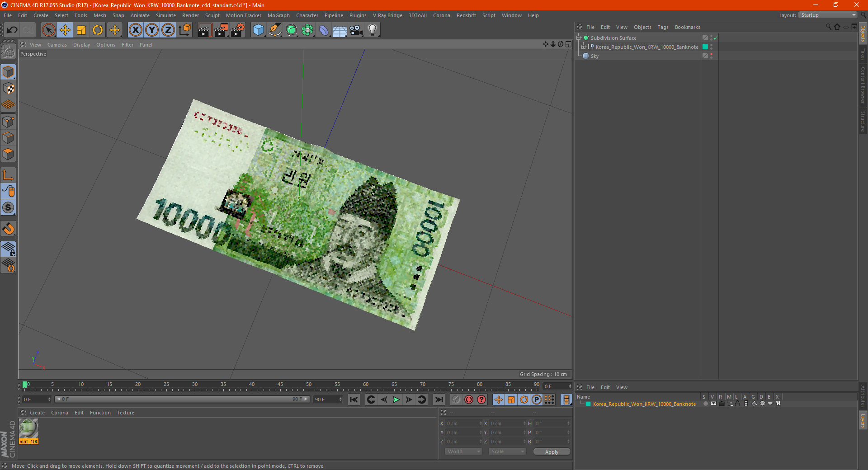Click the Apply button

pos(552,451)
